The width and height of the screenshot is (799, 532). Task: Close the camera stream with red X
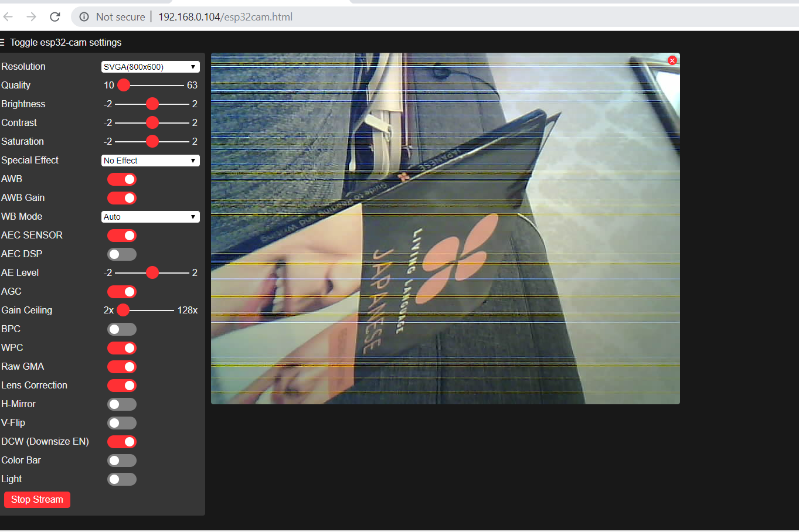672,60
